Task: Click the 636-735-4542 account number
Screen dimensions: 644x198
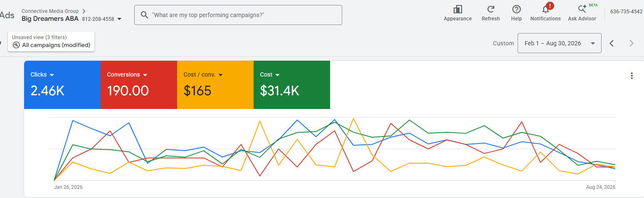Action: coord(626,12)
